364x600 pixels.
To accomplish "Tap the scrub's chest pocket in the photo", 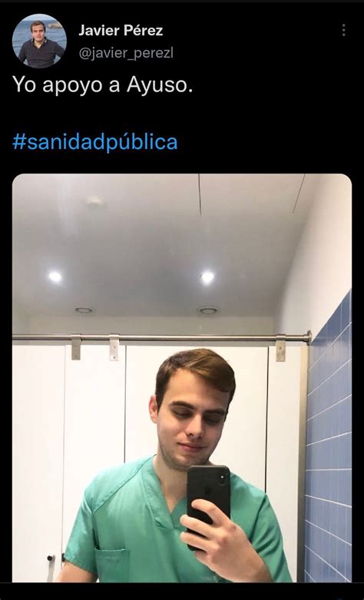I will point(111,565).
